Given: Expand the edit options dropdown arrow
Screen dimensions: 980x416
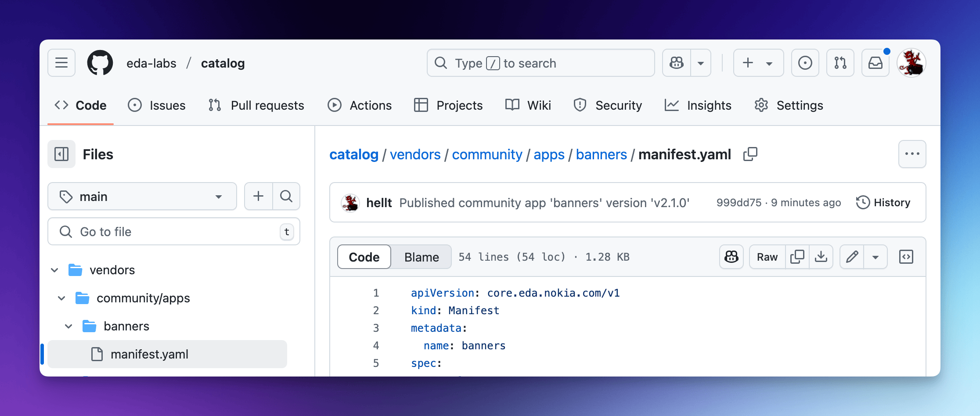Looking at the screenshot, I should point(875,257).
